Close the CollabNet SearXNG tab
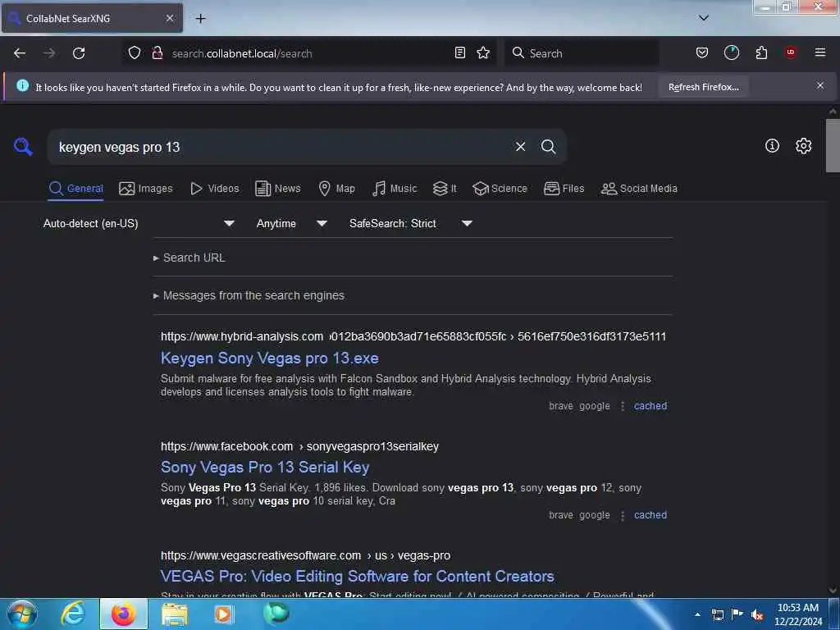840x630 pixels. [169, 18]
